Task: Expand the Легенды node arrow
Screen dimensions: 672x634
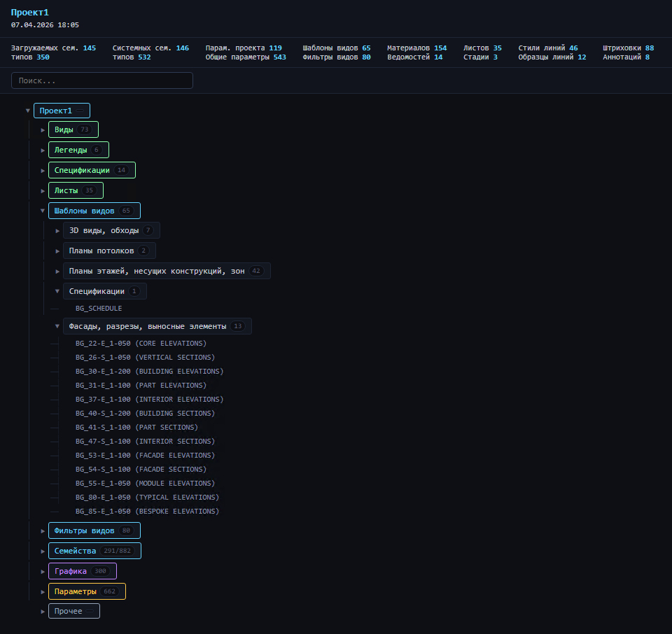Action: 43,150
